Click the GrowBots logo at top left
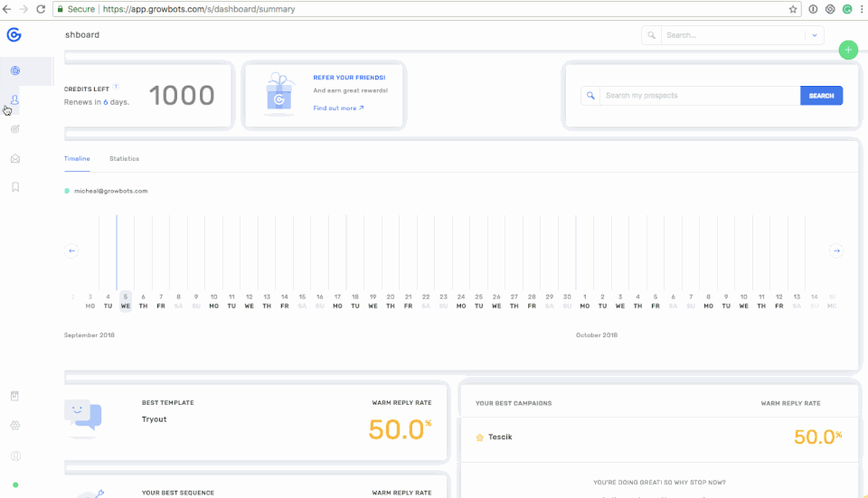 (14, 35)
